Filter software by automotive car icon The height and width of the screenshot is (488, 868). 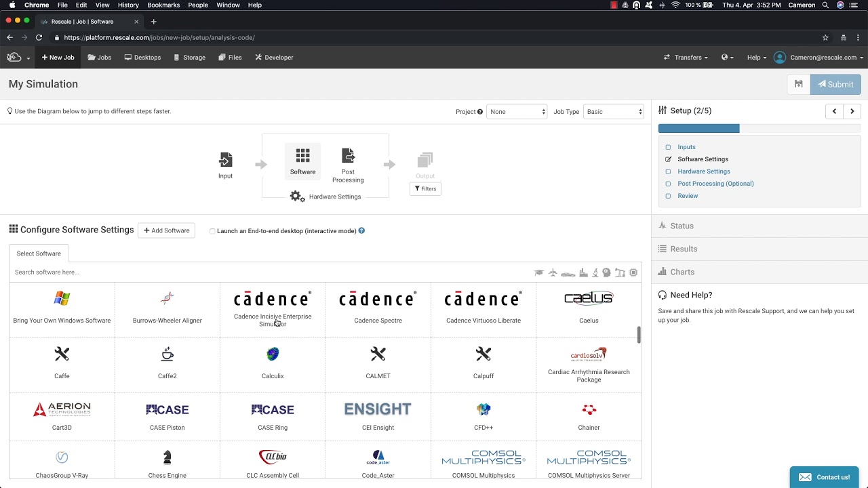(568, 272)
